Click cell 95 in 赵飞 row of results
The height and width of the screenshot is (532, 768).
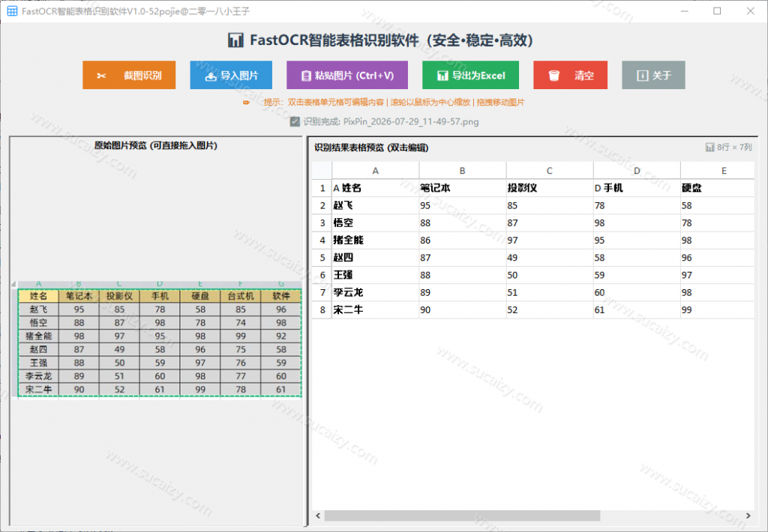pos(462,205)
